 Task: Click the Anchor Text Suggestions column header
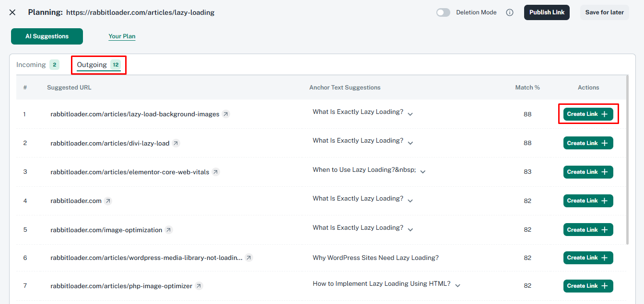(345, 88)
